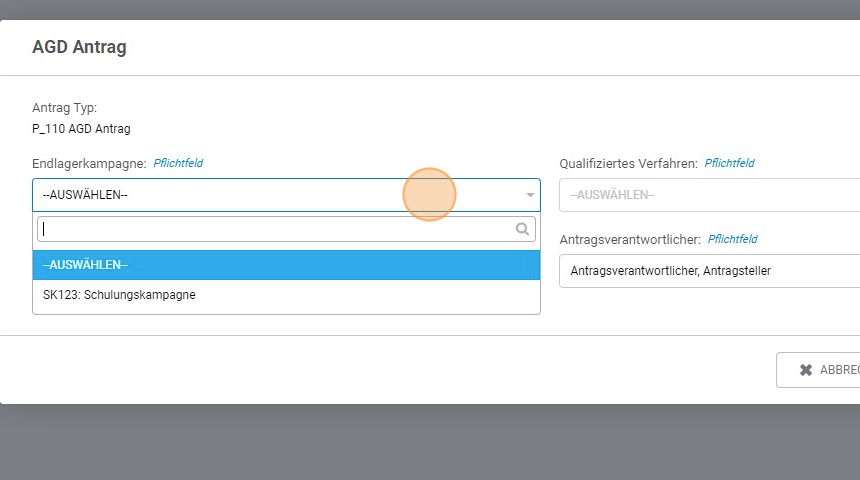Screen dimensions: 860x480
Task: Open the Qualifiziertes Verfahren dropdown
Action: pyautogui.click(x=710, y=195)
